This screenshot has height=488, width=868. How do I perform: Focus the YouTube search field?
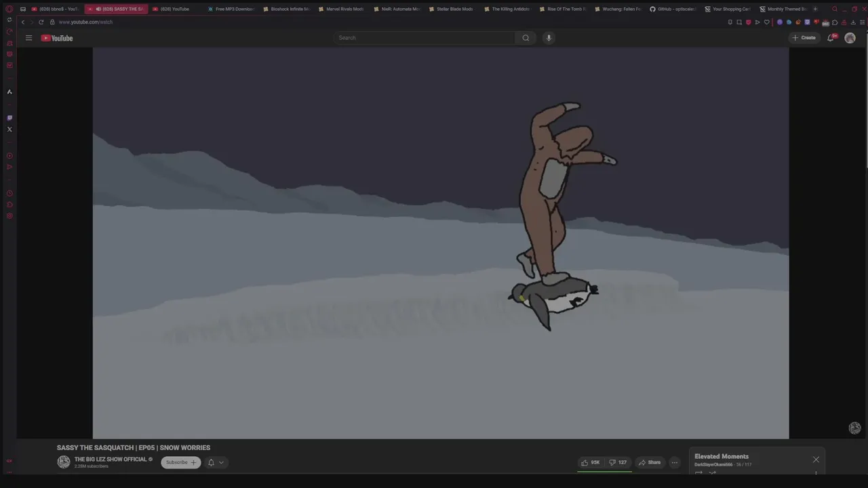(x=425, y=38)
